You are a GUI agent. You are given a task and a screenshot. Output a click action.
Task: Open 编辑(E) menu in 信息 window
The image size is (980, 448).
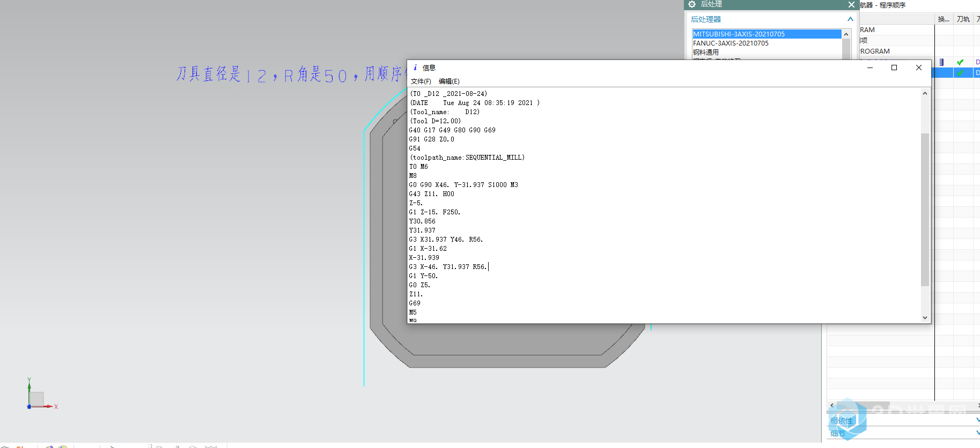pos(449,81)
